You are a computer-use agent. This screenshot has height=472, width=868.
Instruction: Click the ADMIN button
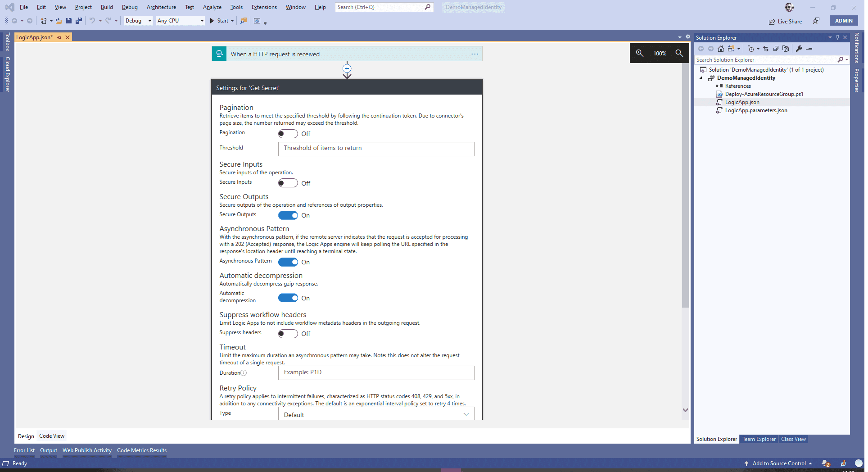pos(844,21)
